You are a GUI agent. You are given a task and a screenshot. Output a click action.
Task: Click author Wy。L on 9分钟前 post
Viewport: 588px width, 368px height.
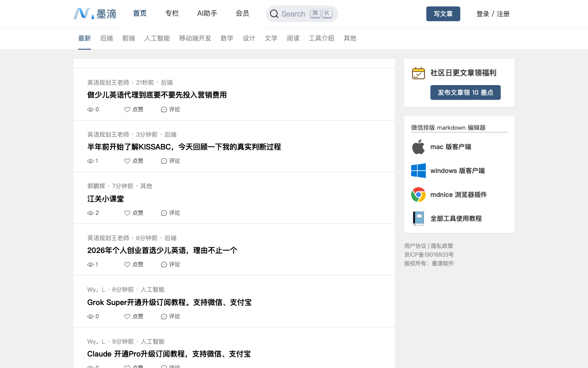click(x=96, y=341)
